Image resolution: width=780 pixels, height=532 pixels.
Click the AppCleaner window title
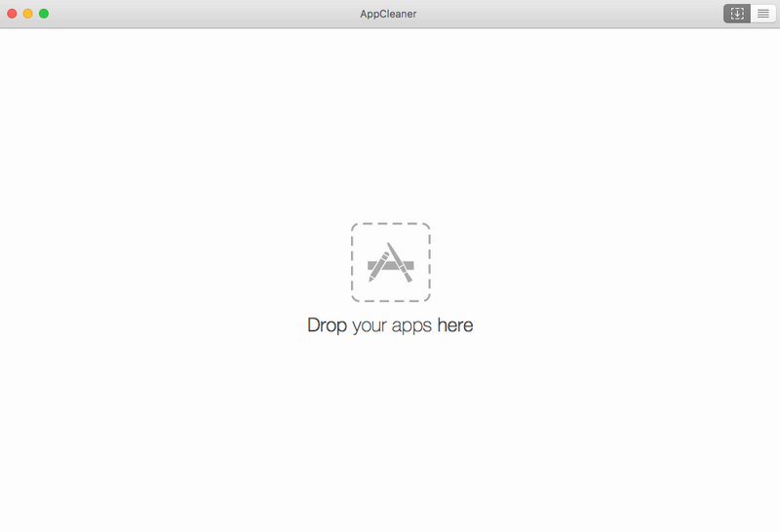click(388, 14)
